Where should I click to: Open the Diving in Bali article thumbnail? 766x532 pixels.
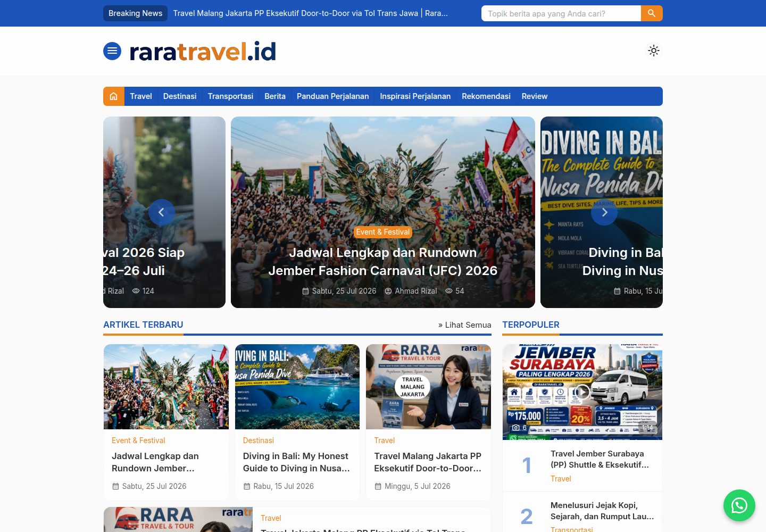[297, 387]
